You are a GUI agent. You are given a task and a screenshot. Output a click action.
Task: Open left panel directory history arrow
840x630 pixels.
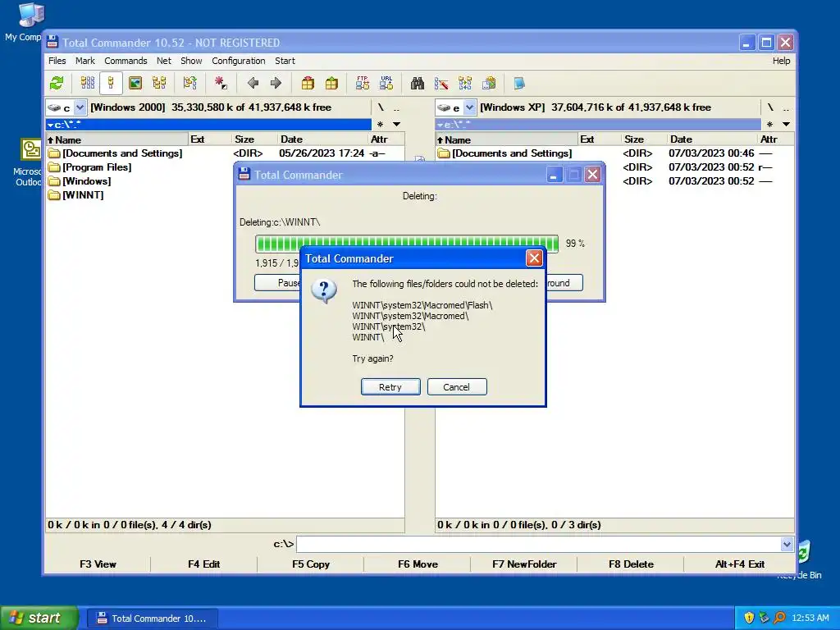point(396,125)
